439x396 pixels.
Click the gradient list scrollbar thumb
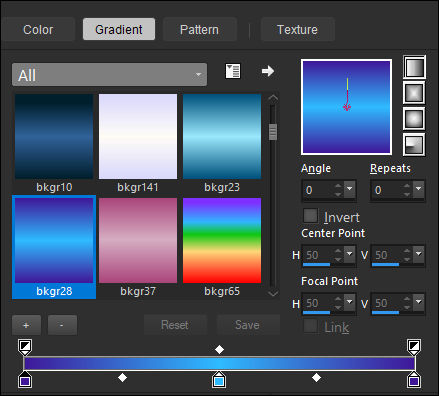(273, 132)
